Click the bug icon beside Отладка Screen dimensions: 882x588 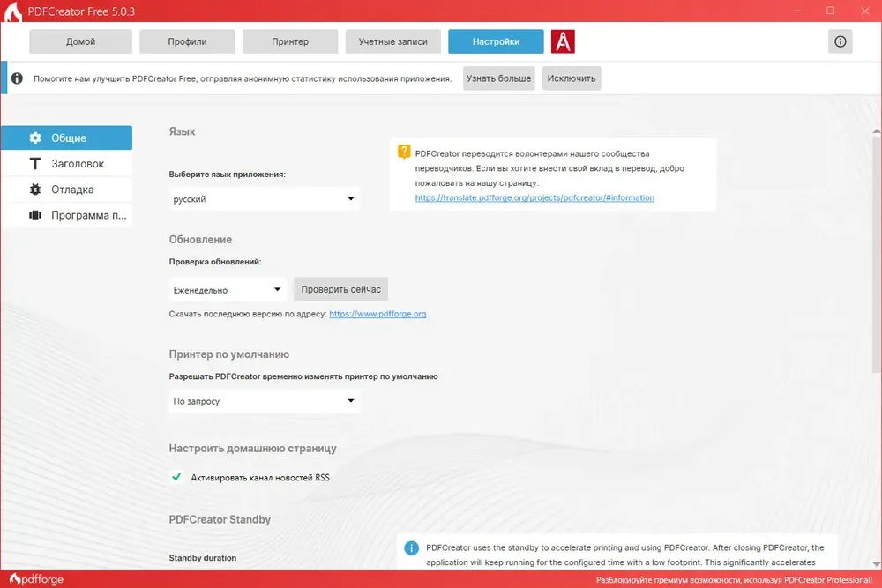tap(35, 190)
